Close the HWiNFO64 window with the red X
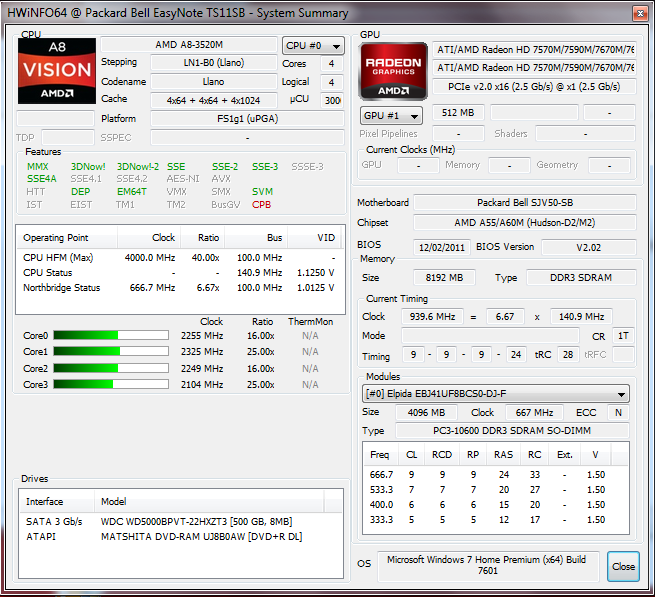The width and height of the screenshot is (655, 597). click(640, 13)
